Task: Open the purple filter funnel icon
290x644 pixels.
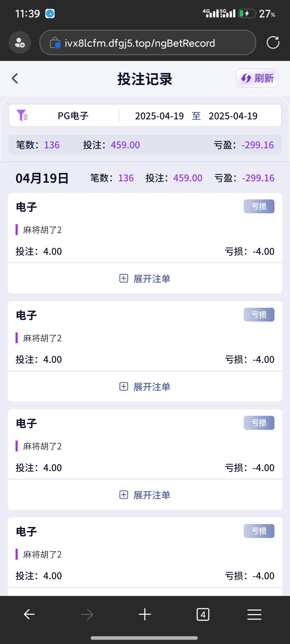Action: (22, 116)
